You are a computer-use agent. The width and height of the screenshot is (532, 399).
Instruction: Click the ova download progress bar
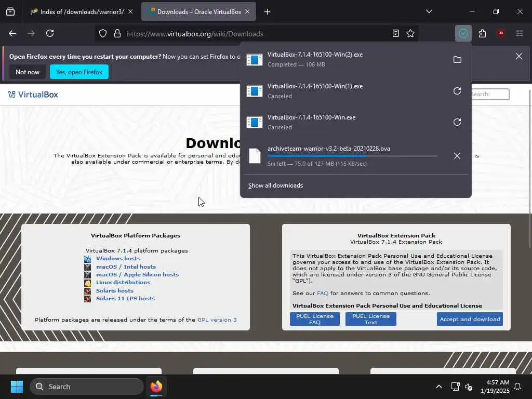coord(352,156)
